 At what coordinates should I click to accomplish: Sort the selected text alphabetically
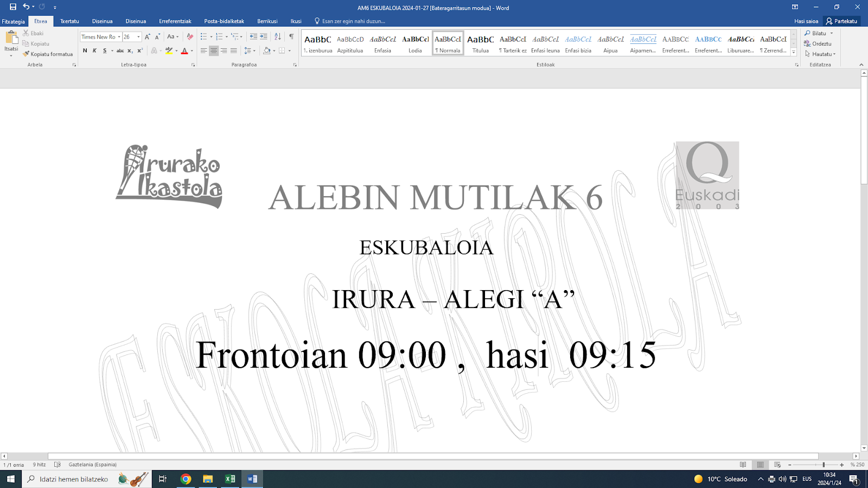click(x=278, y=37)
